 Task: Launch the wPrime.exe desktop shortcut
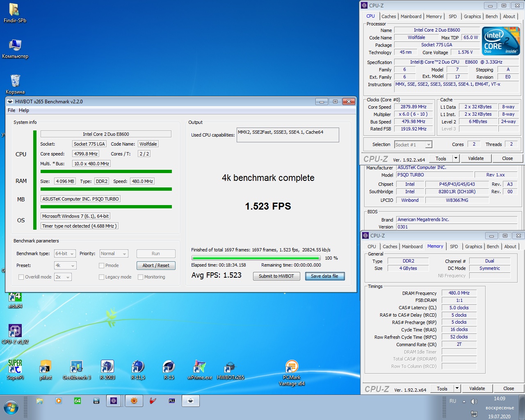pos(200,369)
